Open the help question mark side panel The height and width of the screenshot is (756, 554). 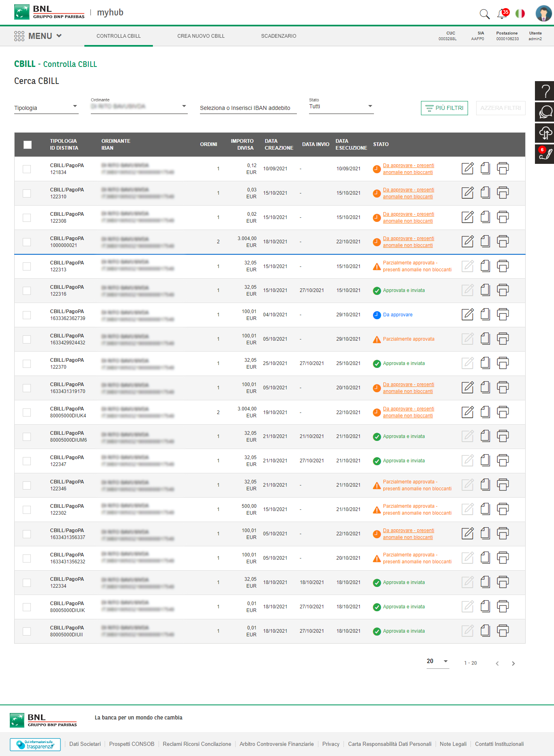pos(545,91)
